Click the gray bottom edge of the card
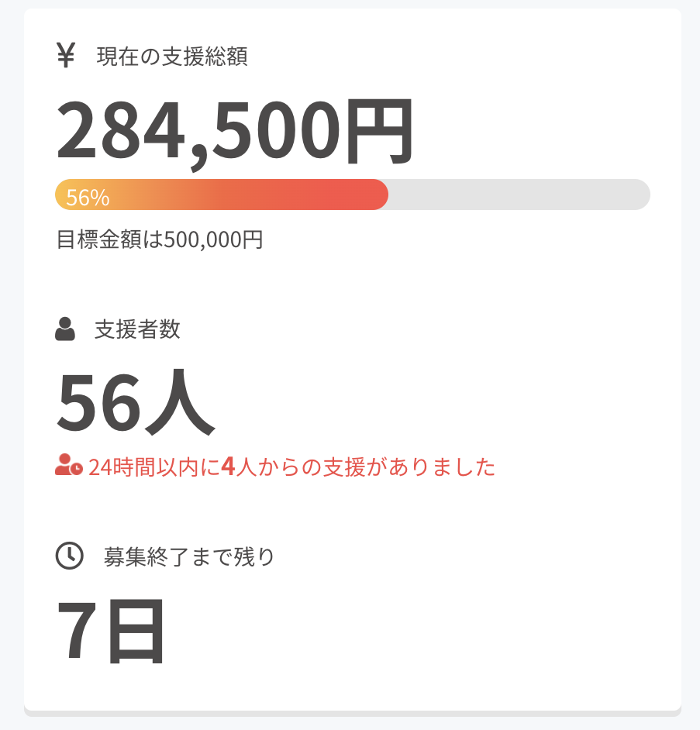 coord(353,713)
